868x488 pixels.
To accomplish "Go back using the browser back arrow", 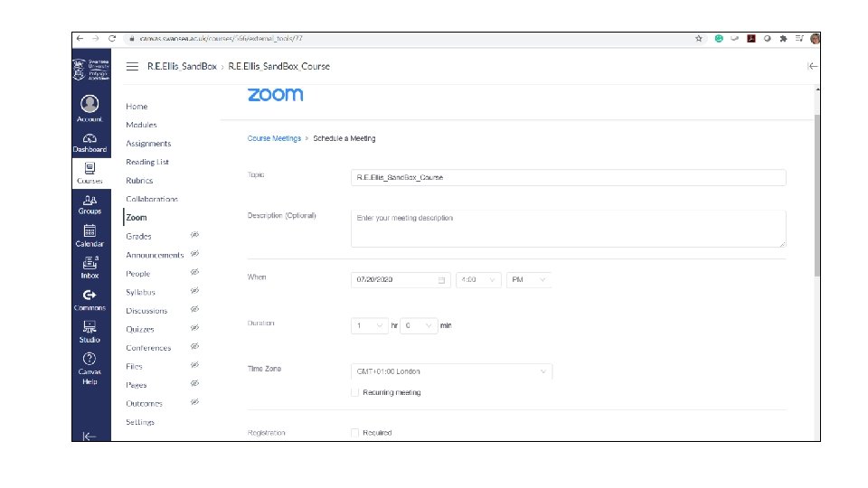I will (x=80, y=38).
